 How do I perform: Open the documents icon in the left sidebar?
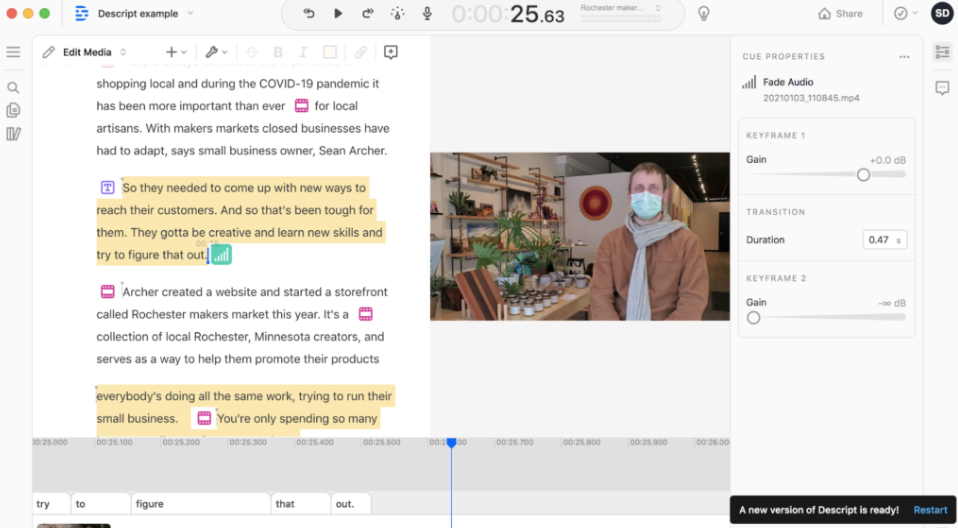13,110
